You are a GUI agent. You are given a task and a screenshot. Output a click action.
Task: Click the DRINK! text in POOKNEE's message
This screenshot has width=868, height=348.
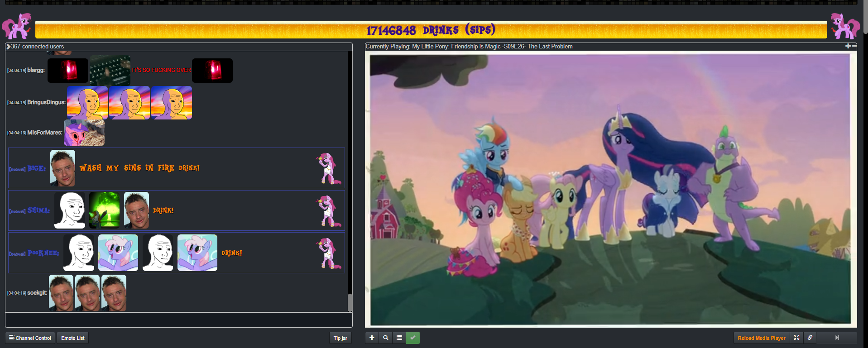click(231, 253)
